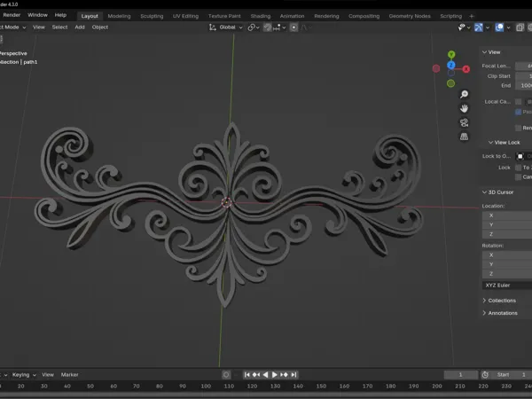
Task: Switch to the Sculpting workspace tab
Action: 152,16
